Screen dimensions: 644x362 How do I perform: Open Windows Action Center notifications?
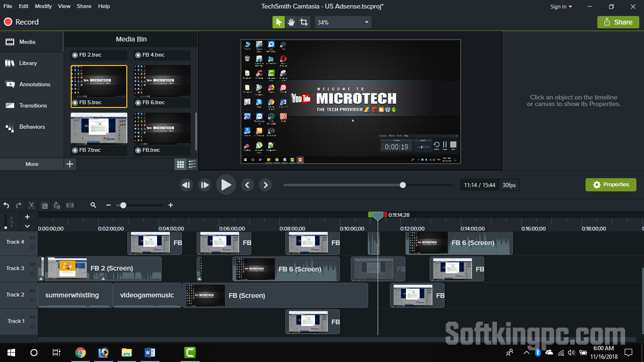(628, 352)
